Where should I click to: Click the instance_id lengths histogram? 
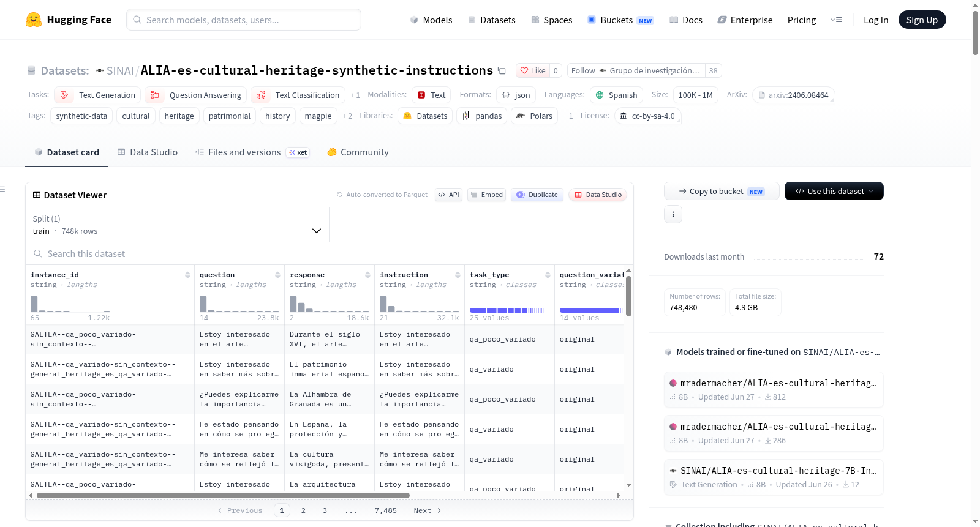click(70, 304)
